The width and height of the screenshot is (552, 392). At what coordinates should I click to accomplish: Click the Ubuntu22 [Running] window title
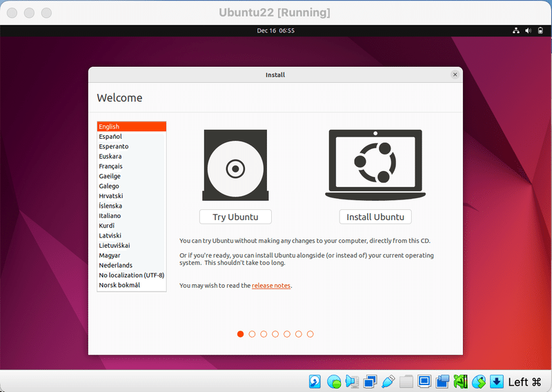click(x=275, y=12)
